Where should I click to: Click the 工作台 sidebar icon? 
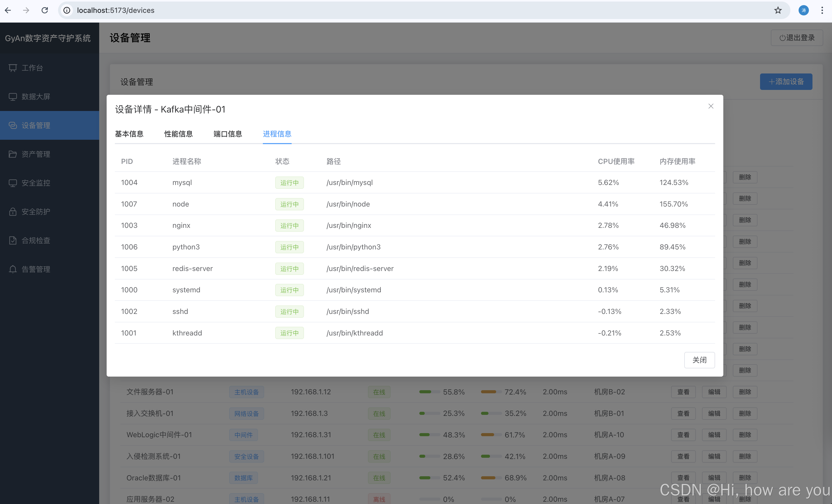[13, 68]
